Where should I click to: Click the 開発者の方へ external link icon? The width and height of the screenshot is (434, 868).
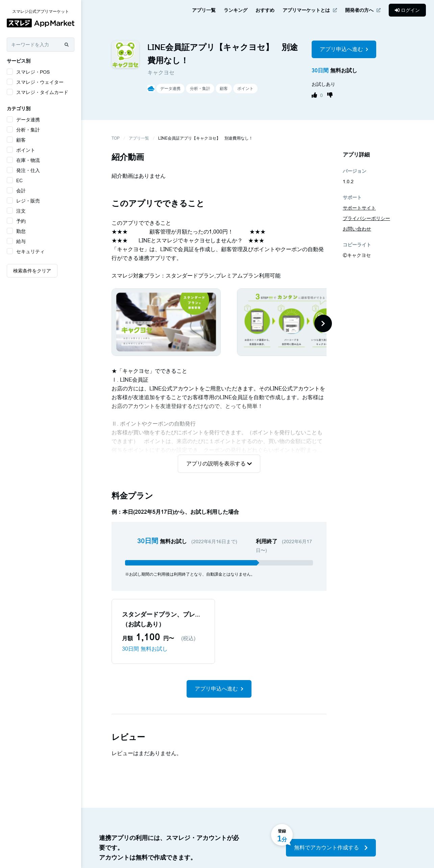coord(379,10)
